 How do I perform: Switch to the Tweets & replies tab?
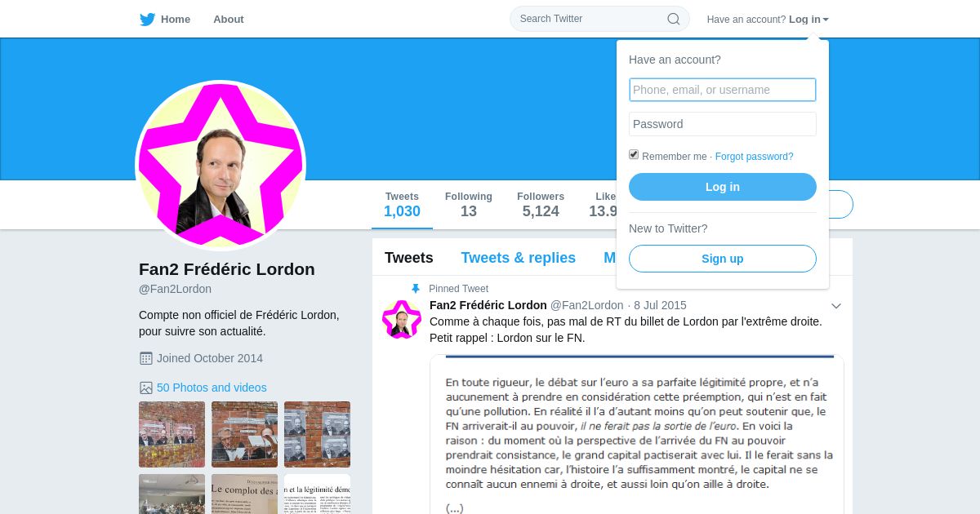[x=518, y=258]
